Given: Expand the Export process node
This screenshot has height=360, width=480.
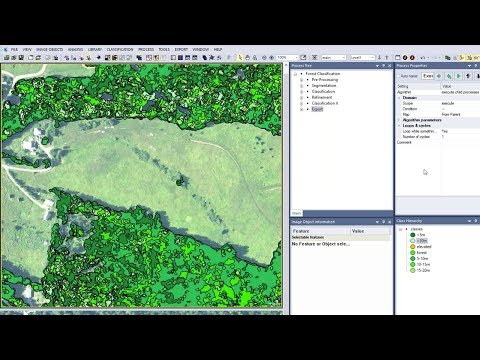Looking at the screenshot, I should click(301, 109).
